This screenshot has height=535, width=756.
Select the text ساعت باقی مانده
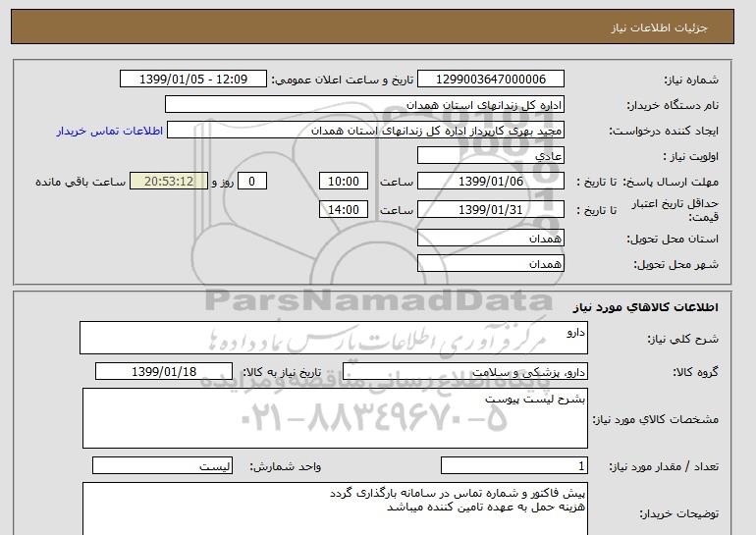(x=81, y=182)
